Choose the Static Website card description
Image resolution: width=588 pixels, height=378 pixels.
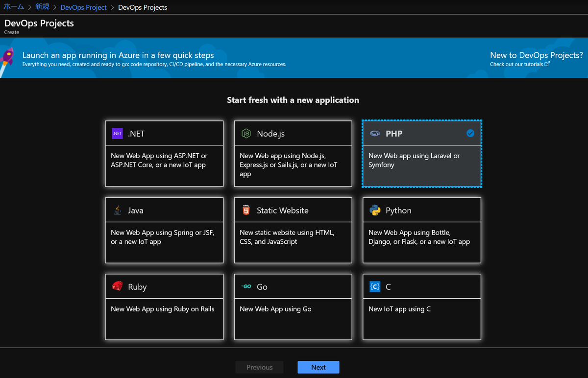coord(287,237)
